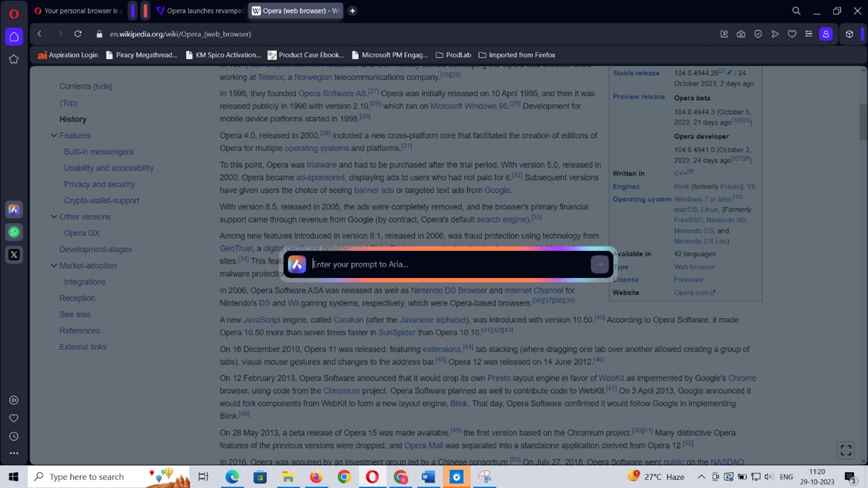Open Word from the taskbar

429,477
